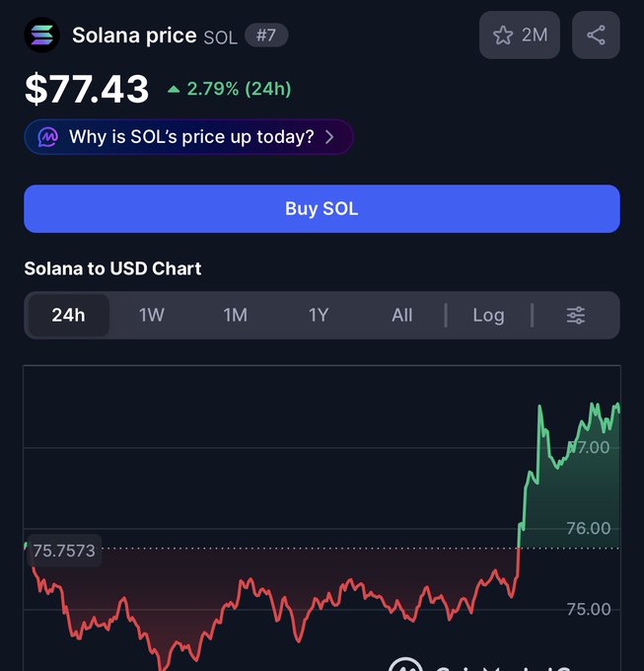Click the Solana logo icon
Screen dimensions: 644x671
(x=41, y=35)
